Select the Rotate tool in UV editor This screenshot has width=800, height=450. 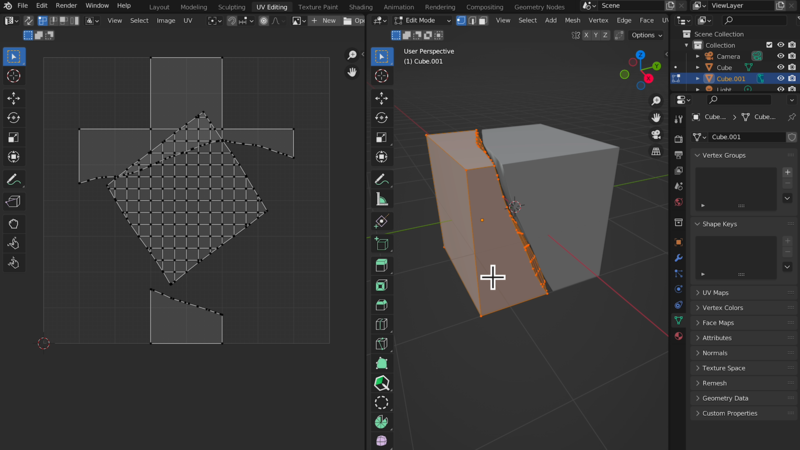[x=14, y=118]
